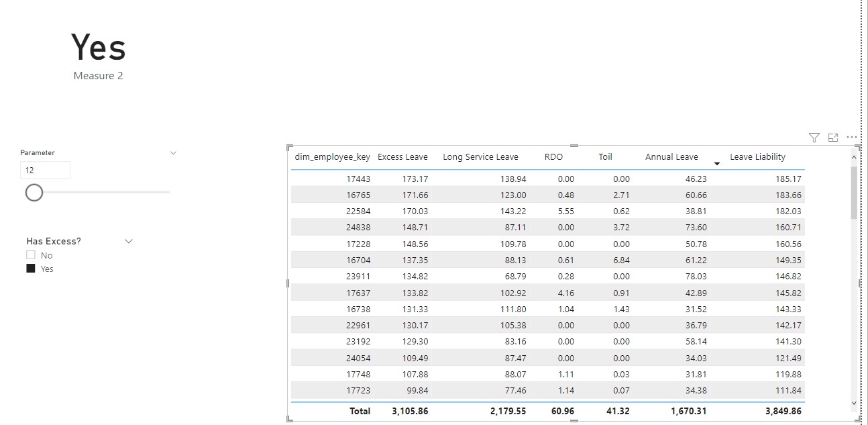Select the Toil column header

click(x=606, y=157)
